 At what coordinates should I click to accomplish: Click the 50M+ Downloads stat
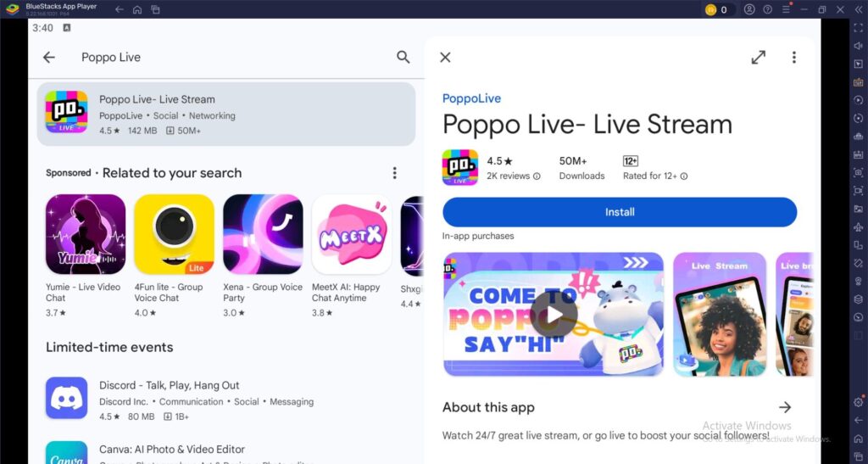pos(581,168)
